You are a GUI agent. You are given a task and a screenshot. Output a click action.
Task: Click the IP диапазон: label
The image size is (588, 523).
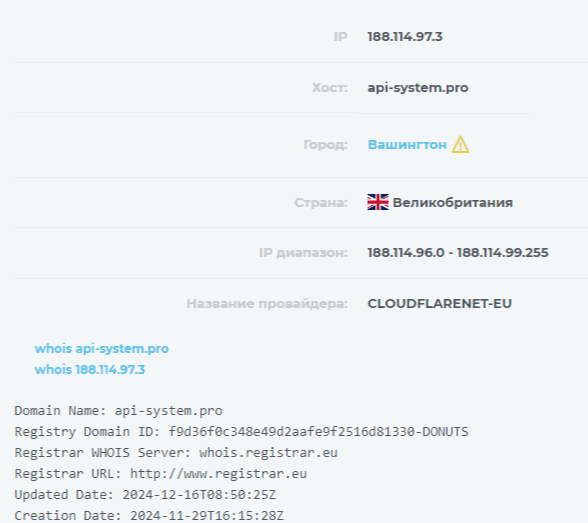pyautogui.click(x=303, y=253)
